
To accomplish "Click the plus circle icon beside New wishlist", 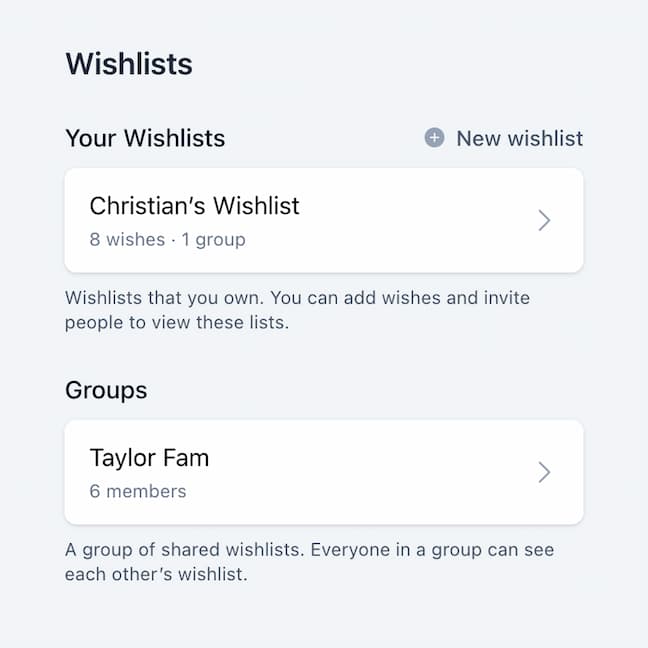I will [x=434, y=138].
